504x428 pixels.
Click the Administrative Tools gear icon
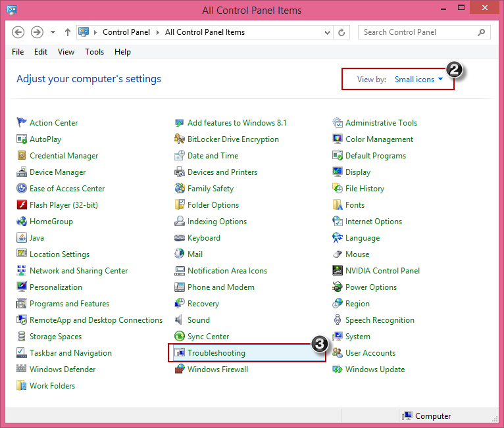[337, 122]
